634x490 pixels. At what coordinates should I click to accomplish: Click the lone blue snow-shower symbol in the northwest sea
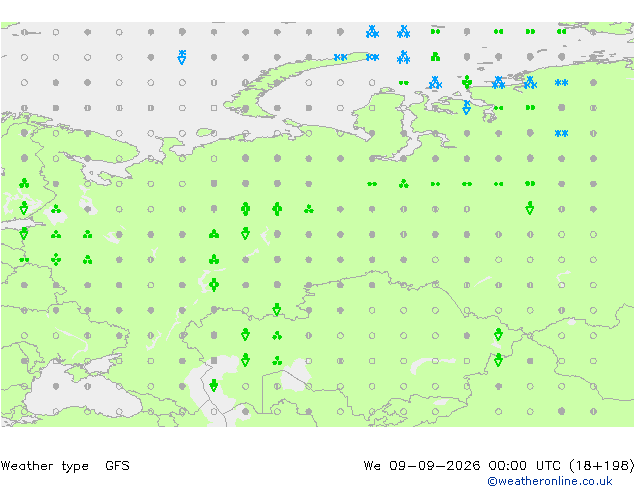(x=182, y=57)
